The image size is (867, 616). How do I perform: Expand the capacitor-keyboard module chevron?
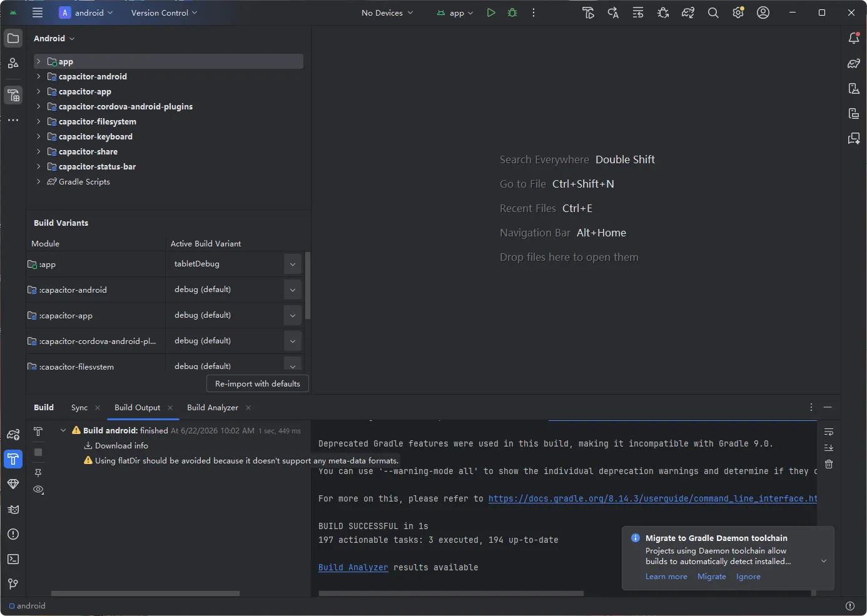tap(39, 136)
